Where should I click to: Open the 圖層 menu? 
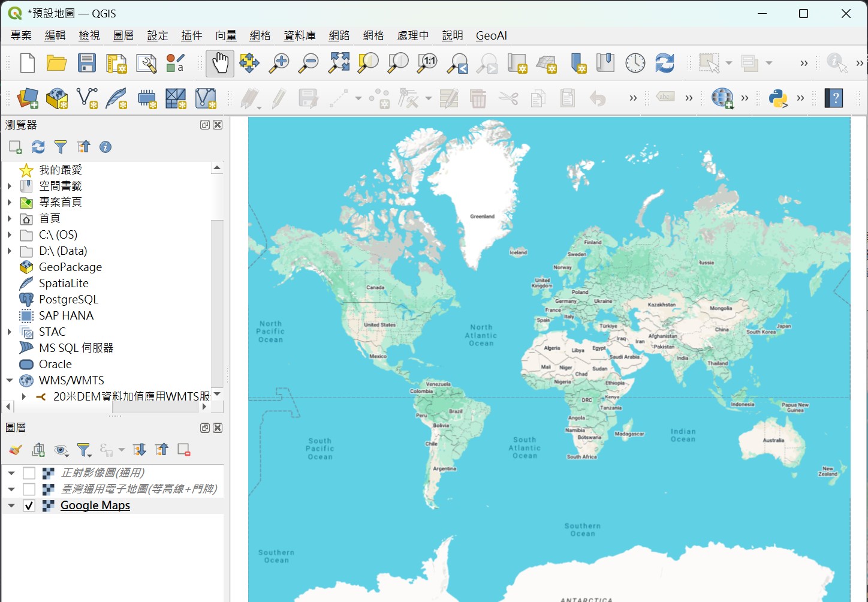123,35
